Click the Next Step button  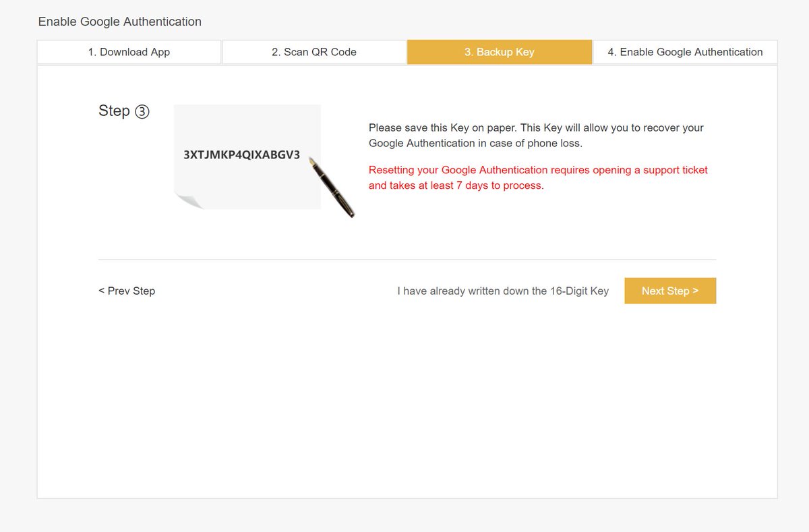point(670,291)
